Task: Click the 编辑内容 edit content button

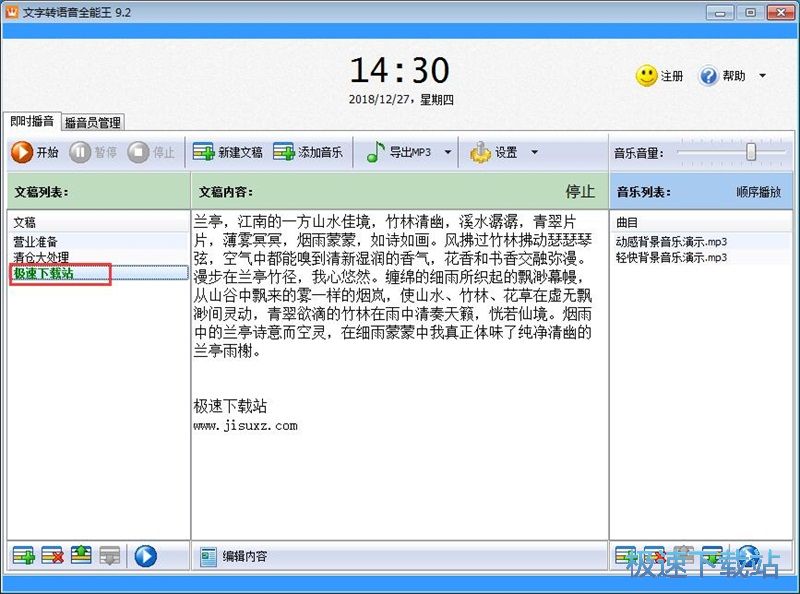Action: click(x=234, y=556)
